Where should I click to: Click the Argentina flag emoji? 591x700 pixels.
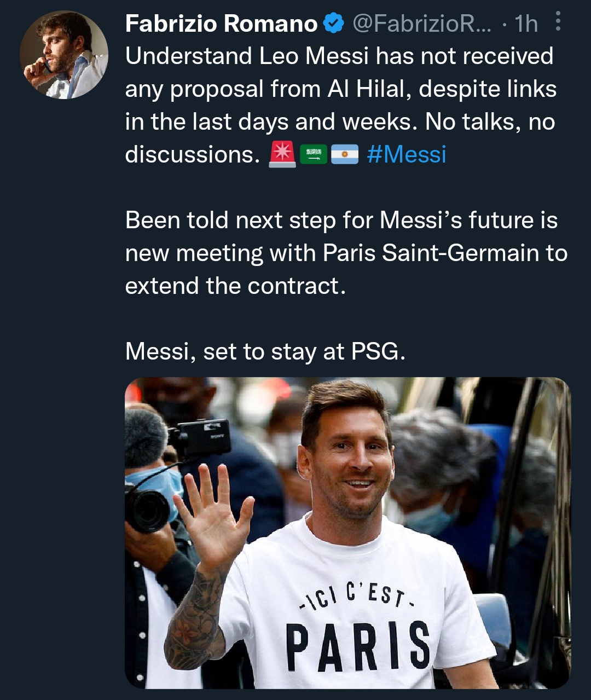click(345, 154)
